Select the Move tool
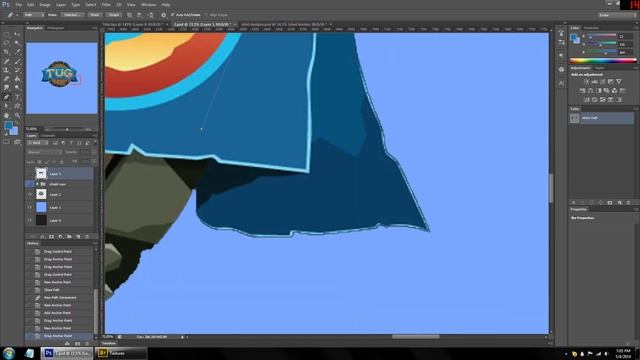640x360 pixels. pyautogui.click(x=17, y=34)
